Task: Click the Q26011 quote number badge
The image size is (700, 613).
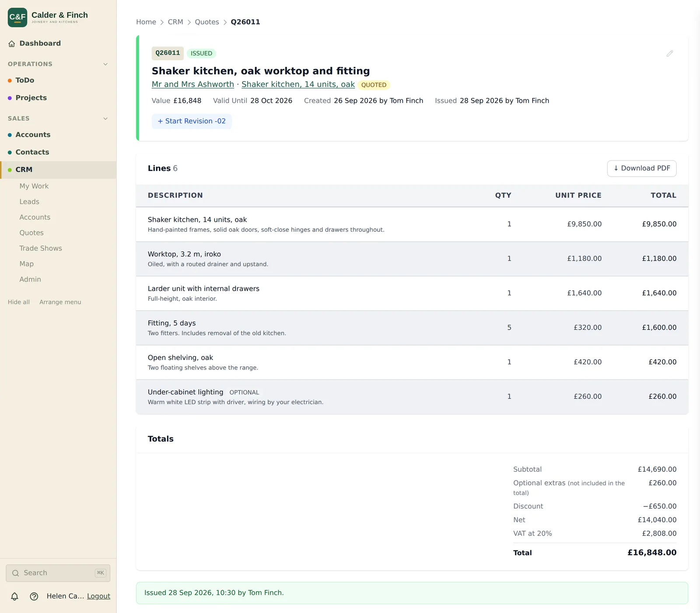Action: coord(168,53)
